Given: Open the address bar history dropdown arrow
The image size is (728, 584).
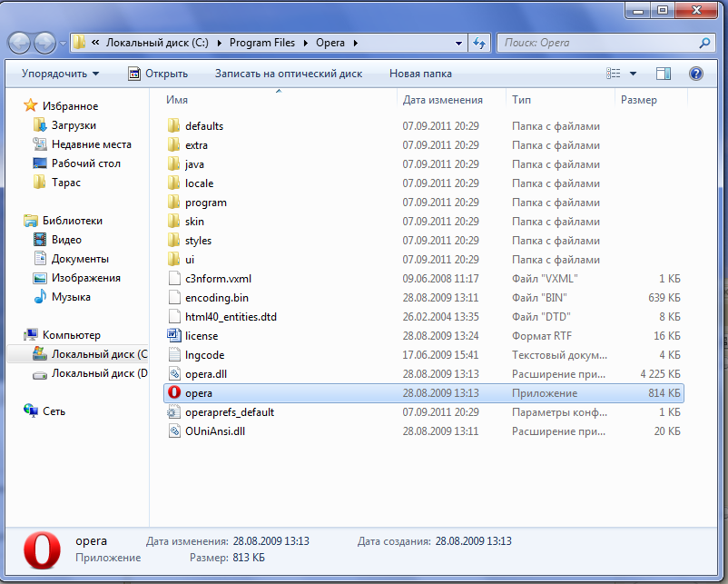Looking at the screenshot, I should pos(458,44).
